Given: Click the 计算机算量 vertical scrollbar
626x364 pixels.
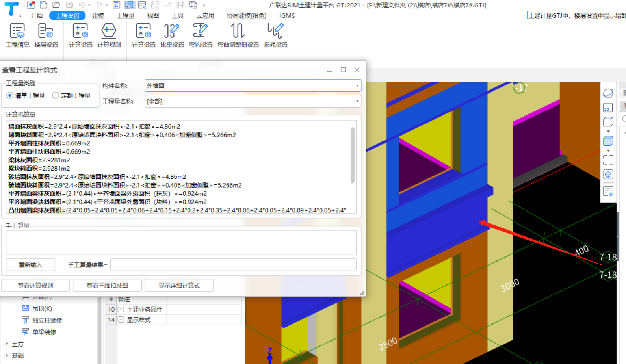Looking at the screenshot, I should (x=353, y=155).
